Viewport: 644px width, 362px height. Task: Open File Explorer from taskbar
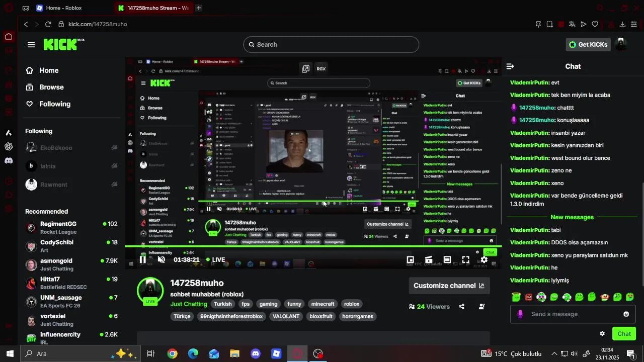[234, 353]
